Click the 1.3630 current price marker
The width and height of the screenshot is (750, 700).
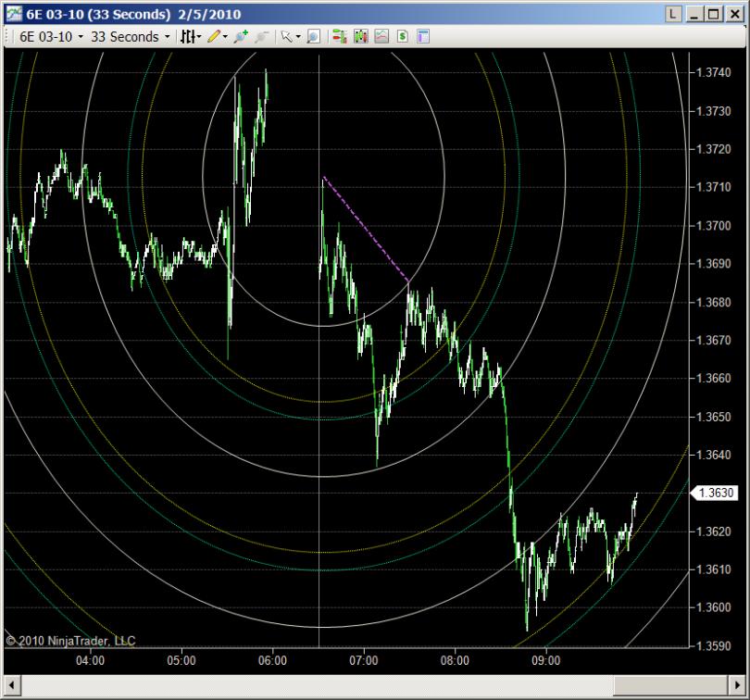coord(715,493)
